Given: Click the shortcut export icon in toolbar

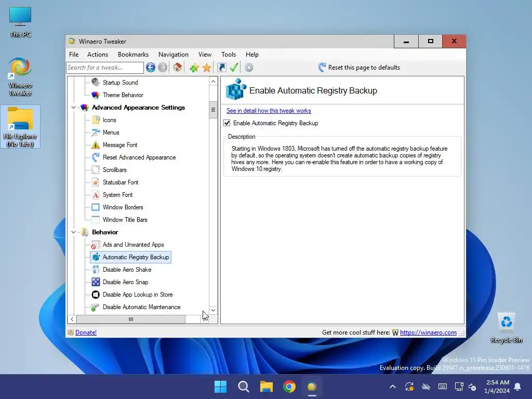Looking at the screenshot, I should click(221, 68).
